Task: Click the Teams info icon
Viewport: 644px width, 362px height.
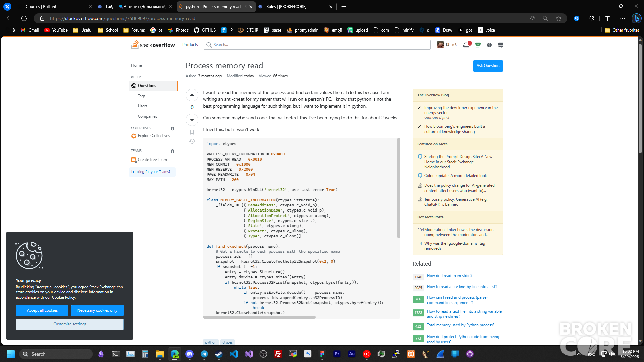Action: [172, 151]
